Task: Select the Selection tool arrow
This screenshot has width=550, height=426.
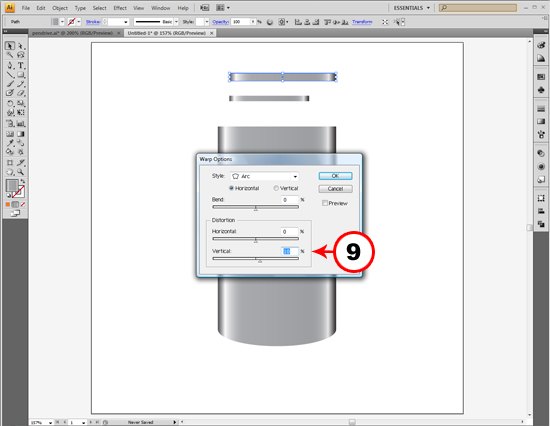Action: click(x=10, y=46)
